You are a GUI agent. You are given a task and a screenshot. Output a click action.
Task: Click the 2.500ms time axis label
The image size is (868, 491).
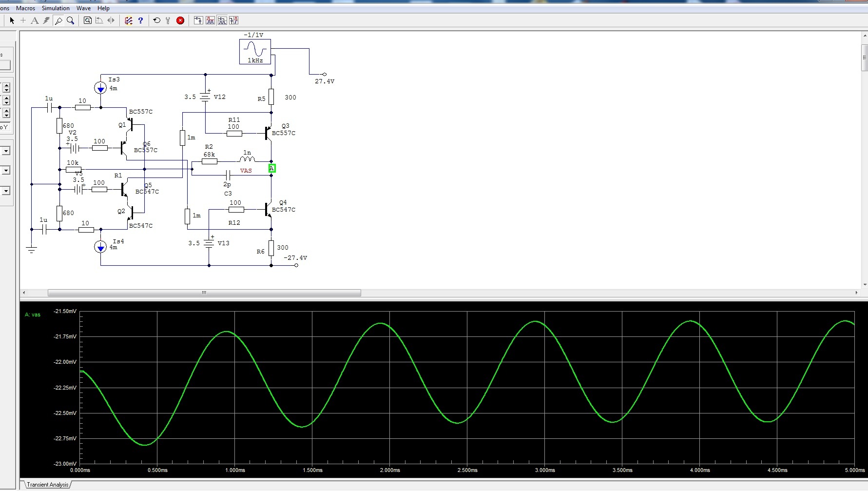[467, 470]
